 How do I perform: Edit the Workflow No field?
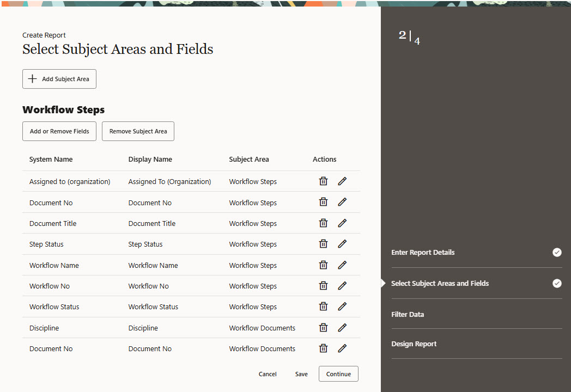pos(342,286)
